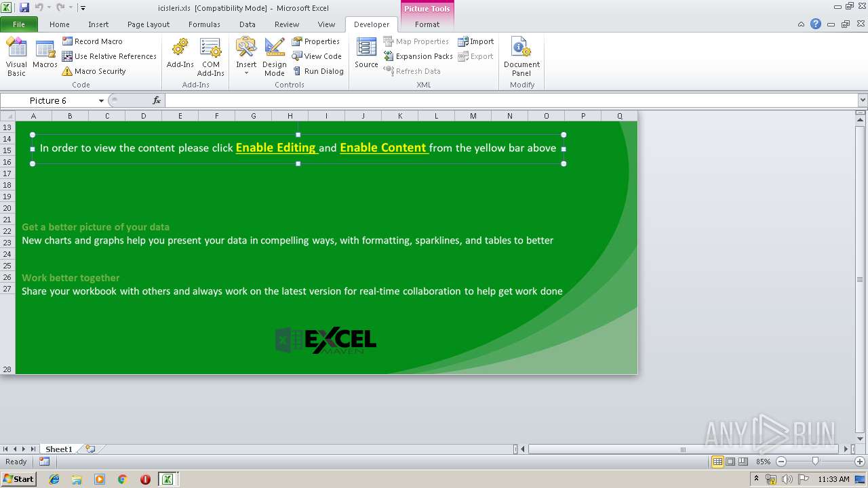Switch to the Home tab
This screenshot has width=868, height=488.
[60, 24]
